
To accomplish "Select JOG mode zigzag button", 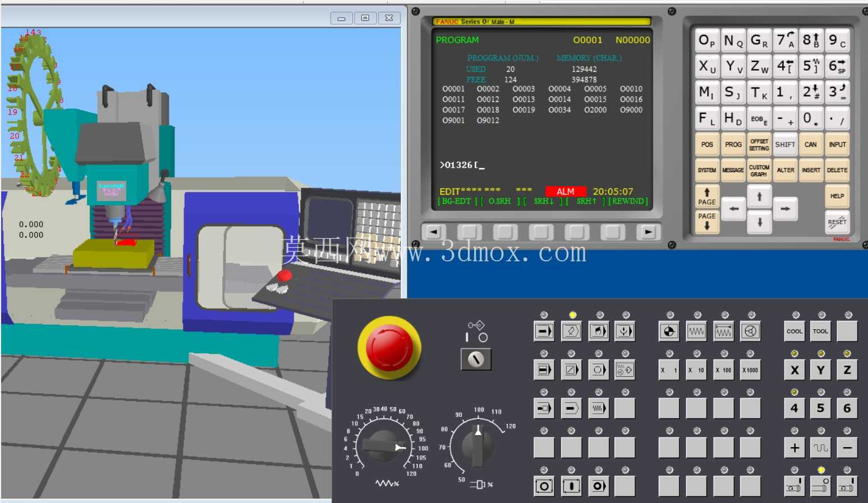I will 696,331.
